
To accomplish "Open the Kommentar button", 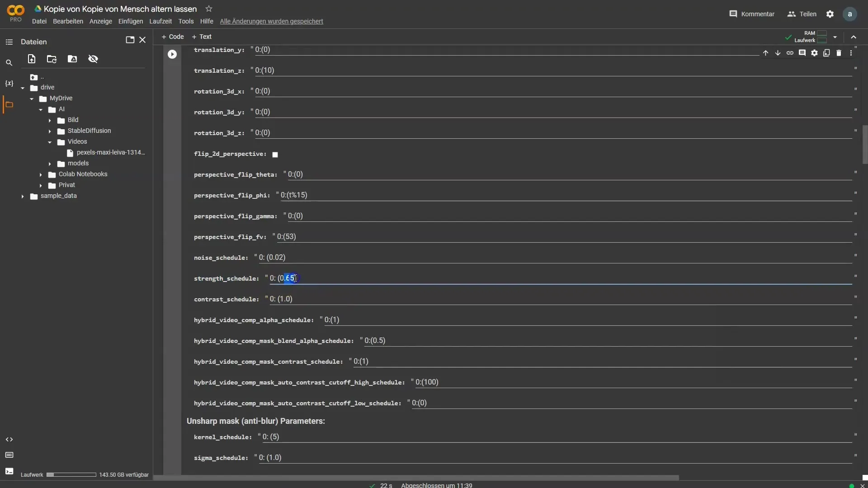I will pos(752,14).
